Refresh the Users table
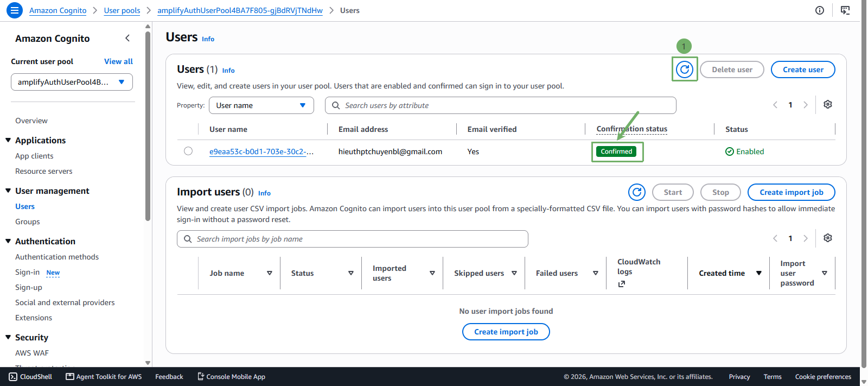Image resolution: width=868 pixels, height=386 pixels. [685, 69]
